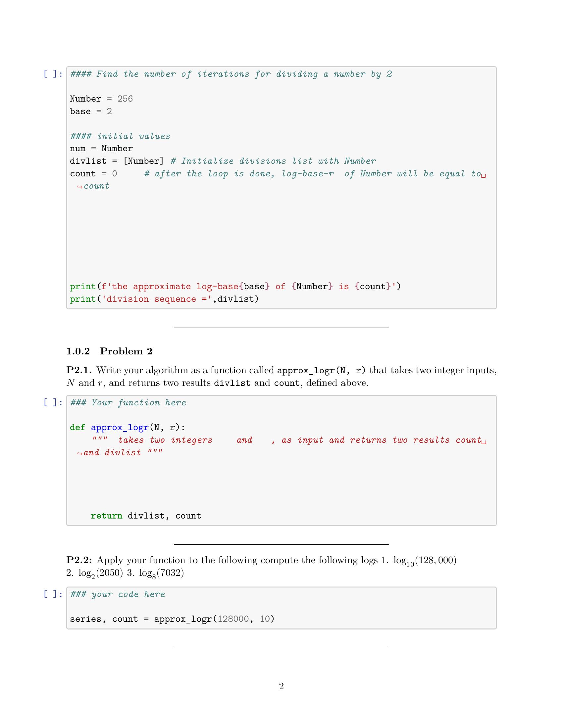563x728 pixels.
Task: Click the cell prompt beside the 'Find the number' cell
Action: [x=53, y=74]
